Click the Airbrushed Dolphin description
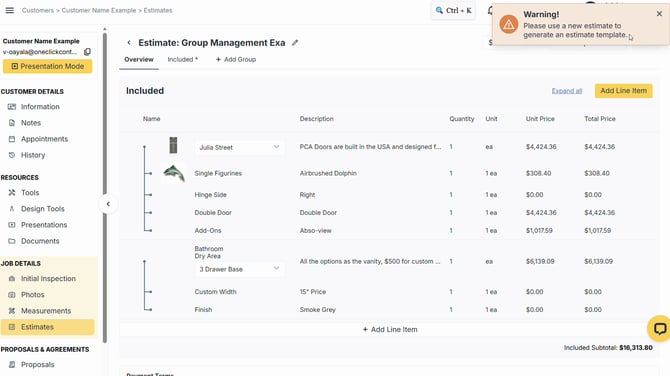The image size is (670, 376). pos(328,173)
